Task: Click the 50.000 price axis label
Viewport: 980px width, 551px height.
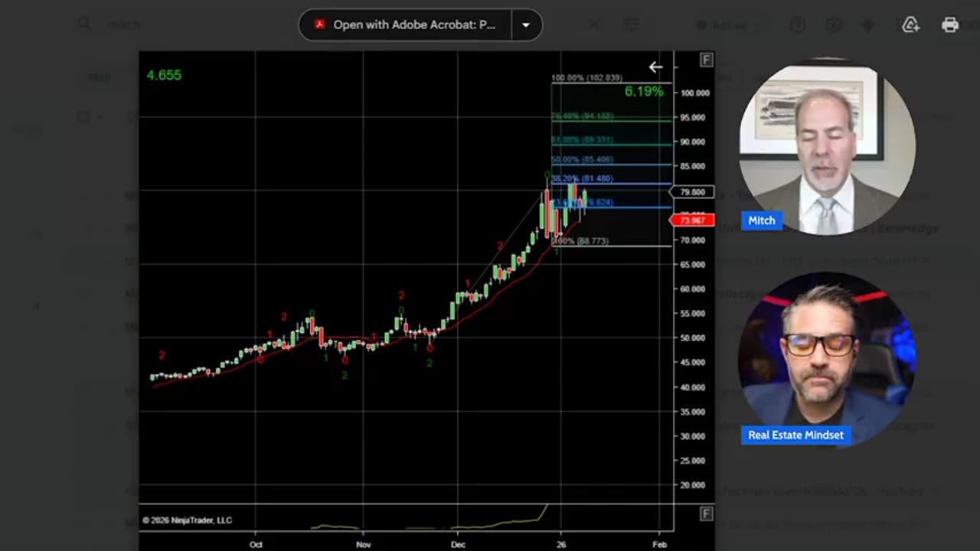Action: click(x=694, y=338)
